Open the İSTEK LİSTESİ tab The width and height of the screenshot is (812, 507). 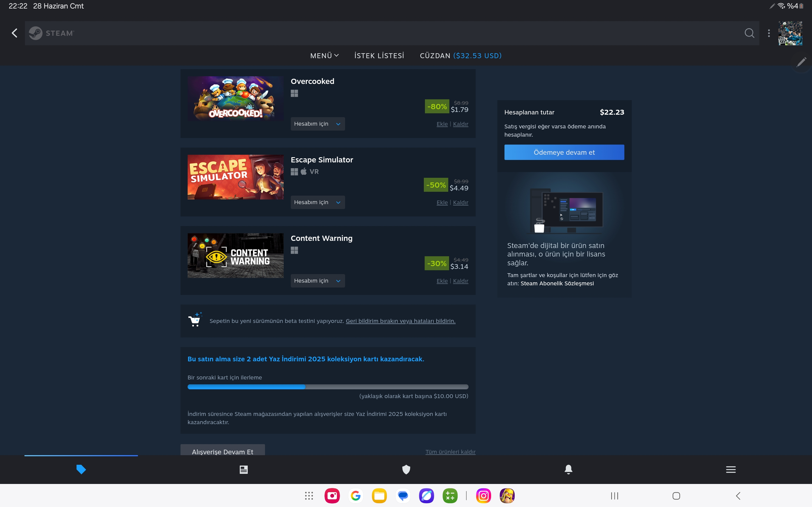[x=379, y=56]
